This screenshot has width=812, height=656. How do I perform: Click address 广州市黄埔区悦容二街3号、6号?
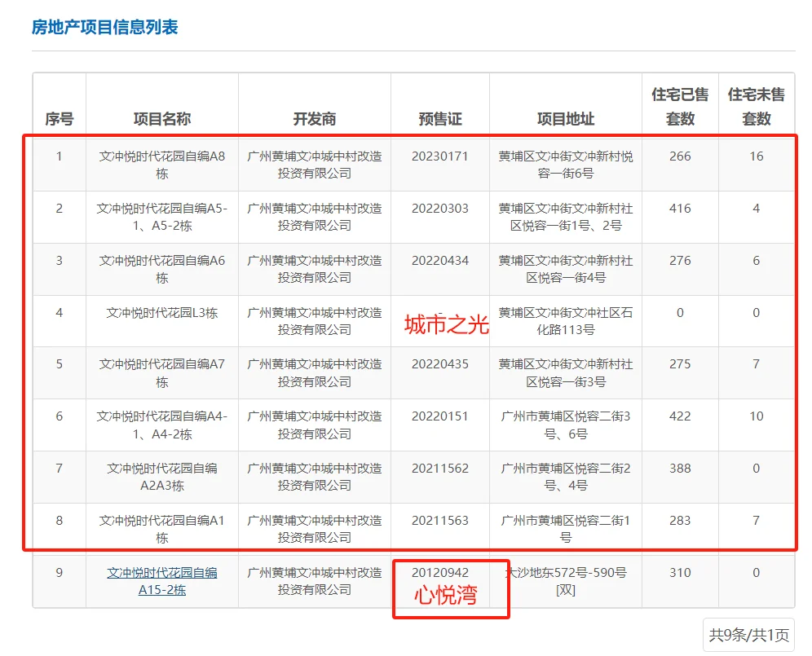[566, 425]
